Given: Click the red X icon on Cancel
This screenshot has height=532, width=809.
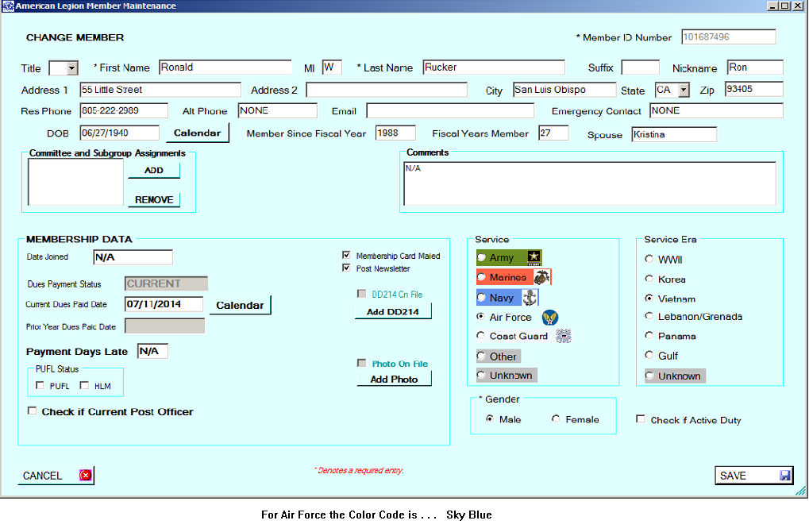Looking at the screenshot, I should [86, 476].
